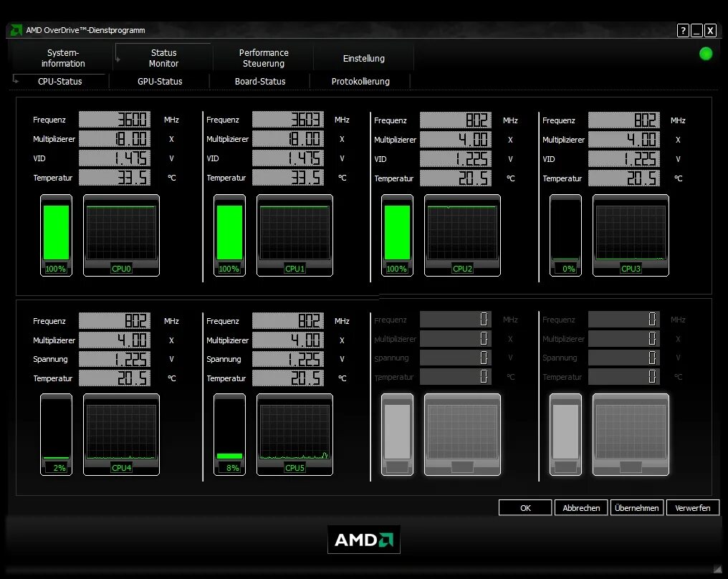Click the resize grip in the window corner
The image size is (728, 579).
click(x=718, y=568)
